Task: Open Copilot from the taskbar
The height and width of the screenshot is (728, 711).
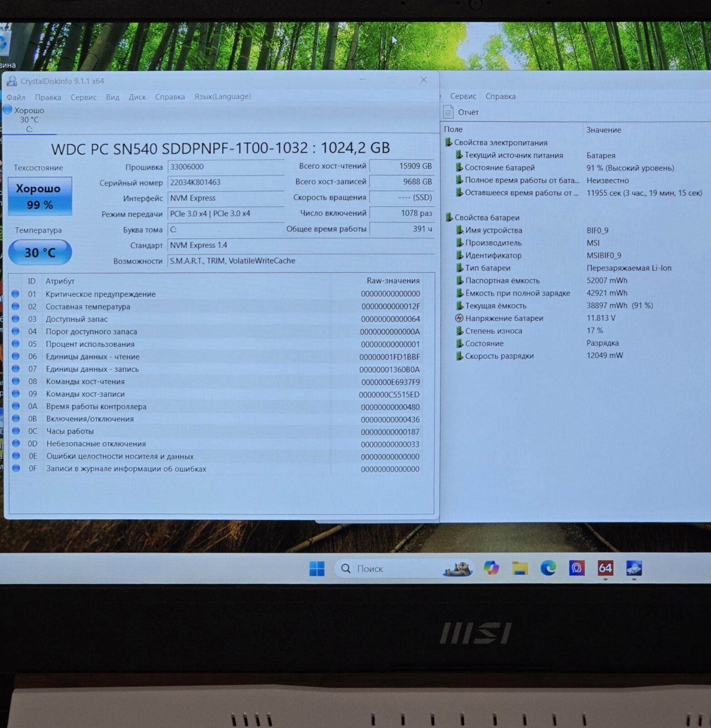Action: [x=491, y=568]
